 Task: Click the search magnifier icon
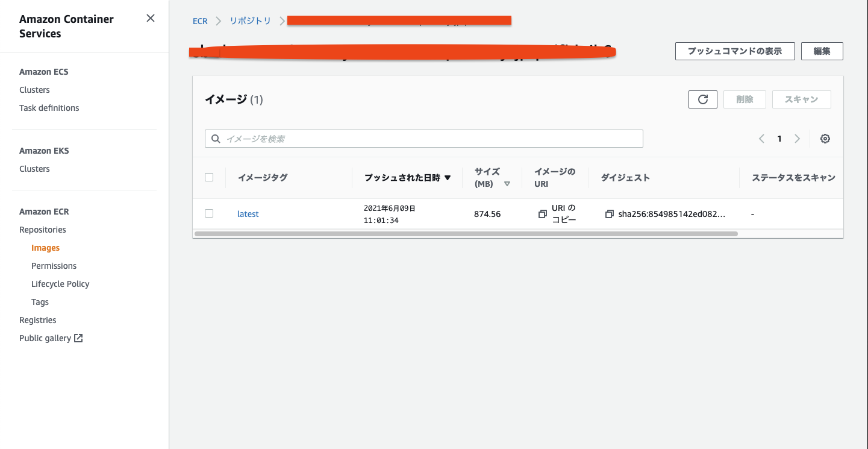click(x=216, y=139)
